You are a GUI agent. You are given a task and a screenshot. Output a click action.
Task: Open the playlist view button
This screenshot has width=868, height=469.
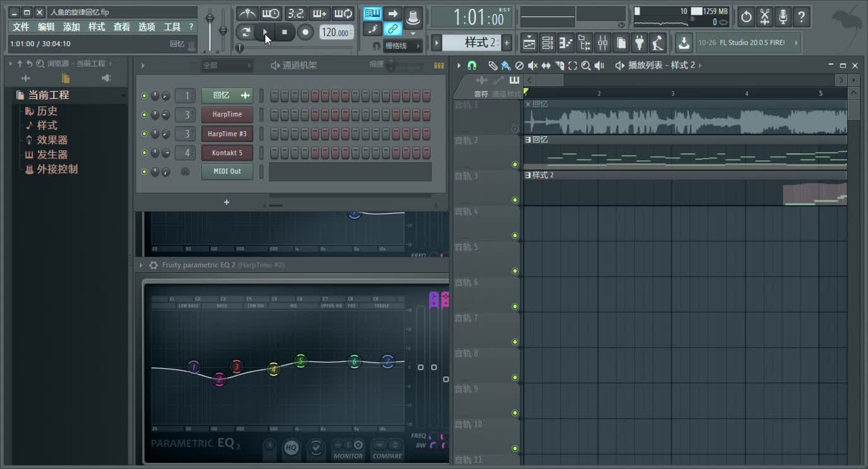click(x=529, y=43)
